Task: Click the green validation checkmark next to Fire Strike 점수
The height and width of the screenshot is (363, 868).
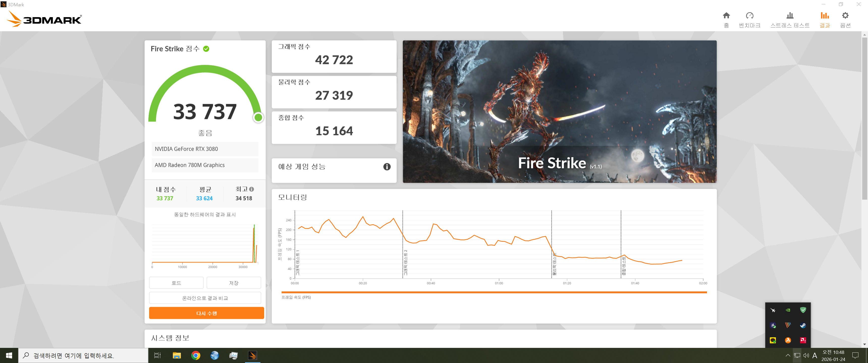Action: (x=206, y=49)
